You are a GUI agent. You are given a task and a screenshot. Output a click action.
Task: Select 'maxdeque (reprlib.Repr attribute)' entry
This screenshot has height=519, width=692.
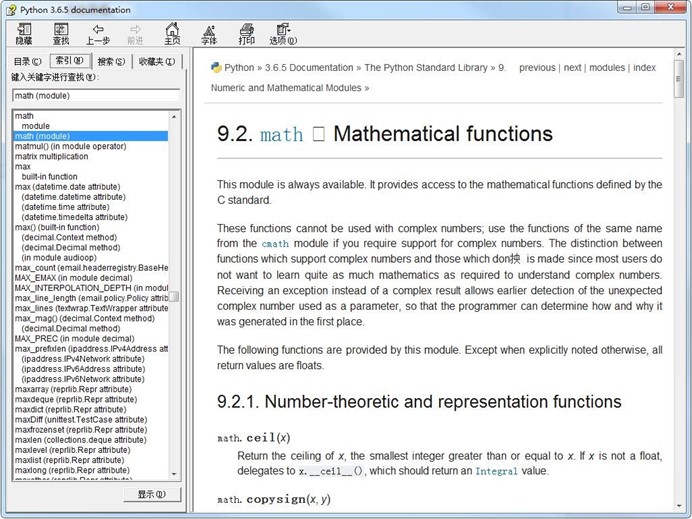pyautogui.click(x=76, y=399)
